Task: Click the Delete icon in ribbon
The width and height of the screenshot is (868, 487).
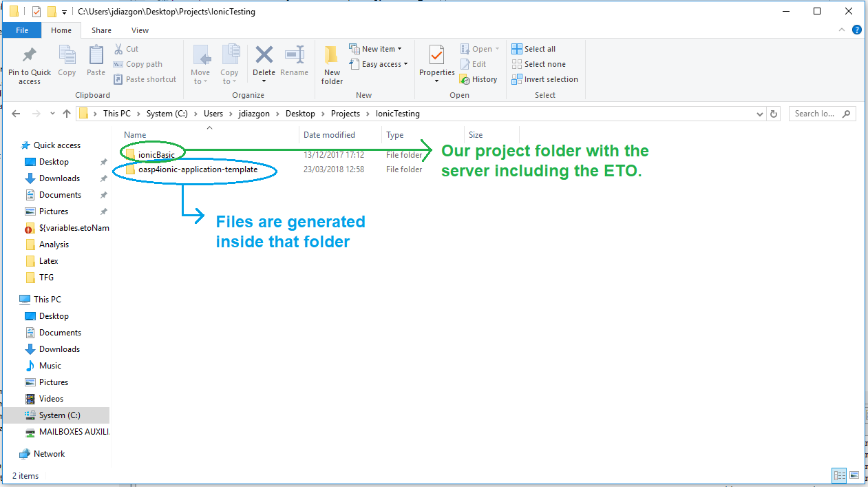Action: click(x=264, y=56)
